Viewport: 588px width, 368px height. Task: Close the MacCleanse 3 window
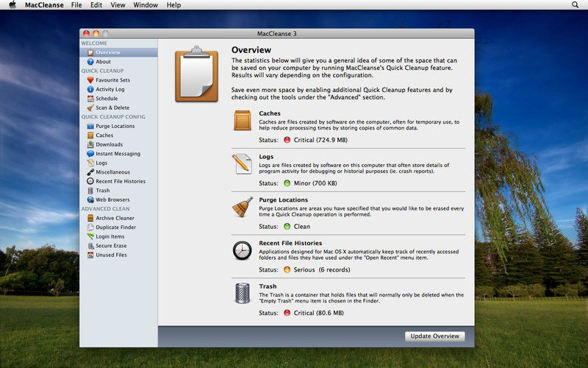click(x=86, y=33)
